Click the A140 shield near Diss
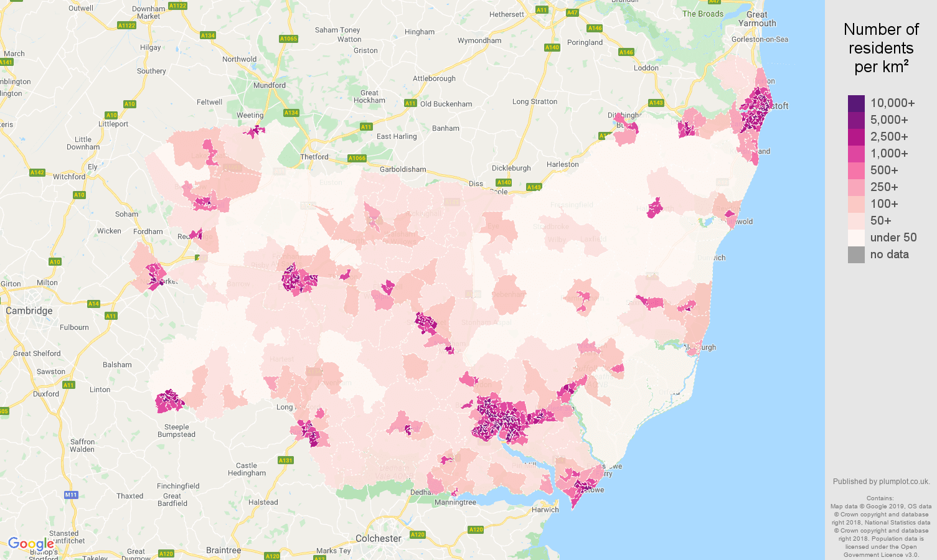Screen dimensions: 937x560 (504, 182)
